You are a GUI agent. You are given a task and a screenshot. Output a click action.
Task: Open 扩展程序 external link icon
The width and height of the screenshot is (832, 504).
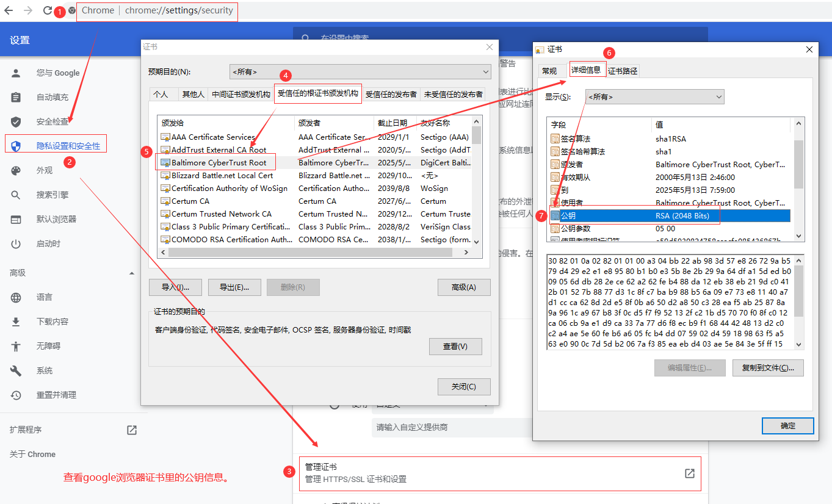(x=132, y=430)
